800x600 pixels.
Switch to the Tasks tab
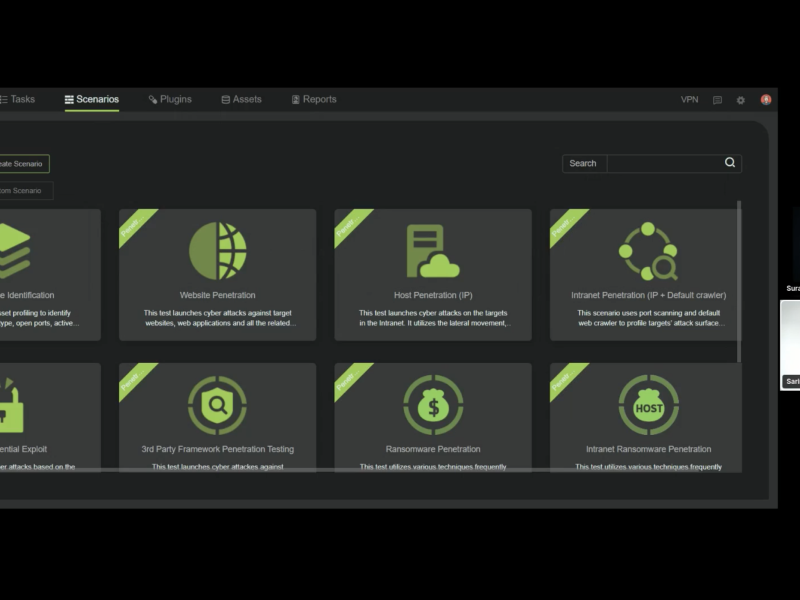point(18,99)
